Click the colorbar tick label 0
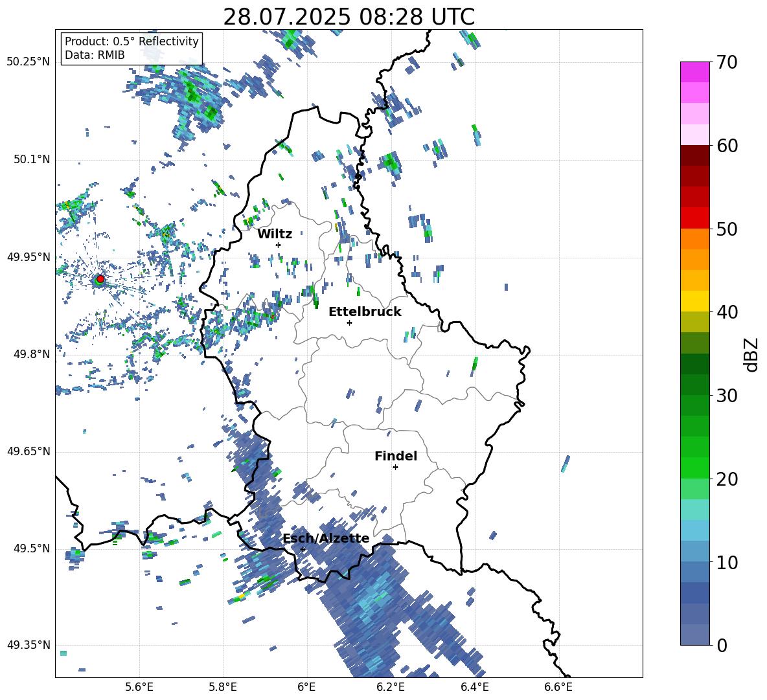The height and width of the screenshot is (700, 767). [722, 645]
